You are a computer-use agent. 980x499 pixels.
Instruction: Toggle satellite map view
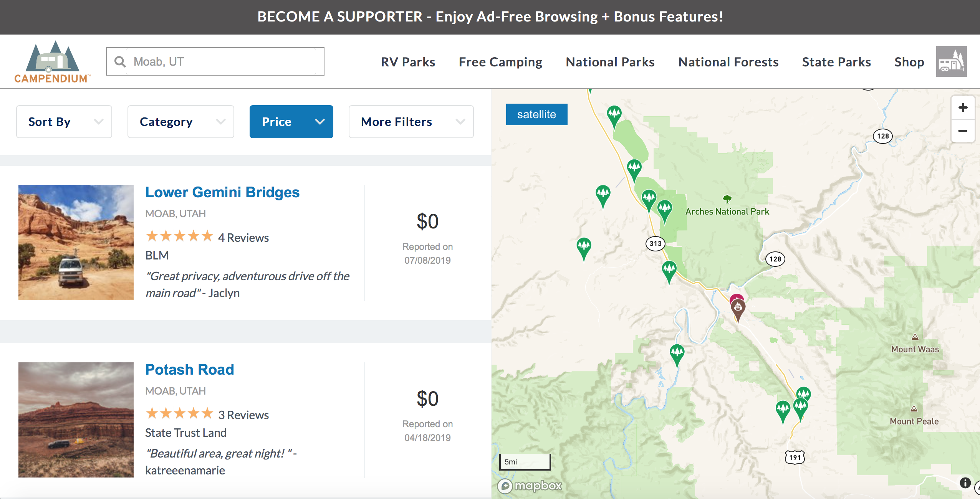click(536, 114)
